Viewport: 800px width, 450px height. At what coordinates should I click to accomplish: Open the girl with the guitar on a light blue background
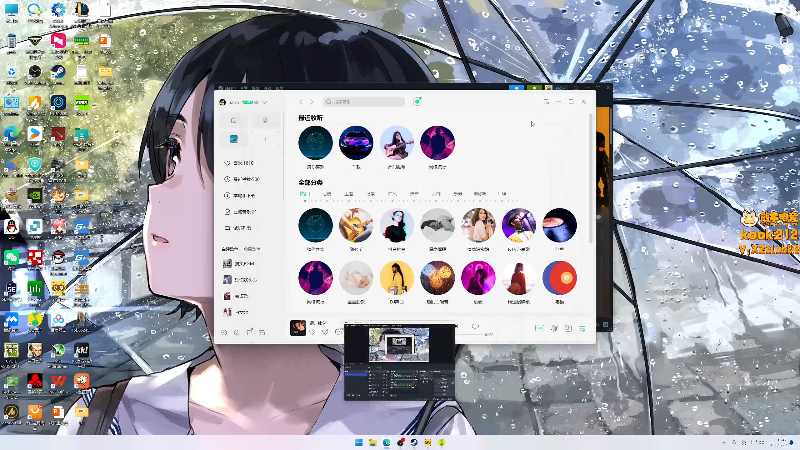click(x=397, y=143)
